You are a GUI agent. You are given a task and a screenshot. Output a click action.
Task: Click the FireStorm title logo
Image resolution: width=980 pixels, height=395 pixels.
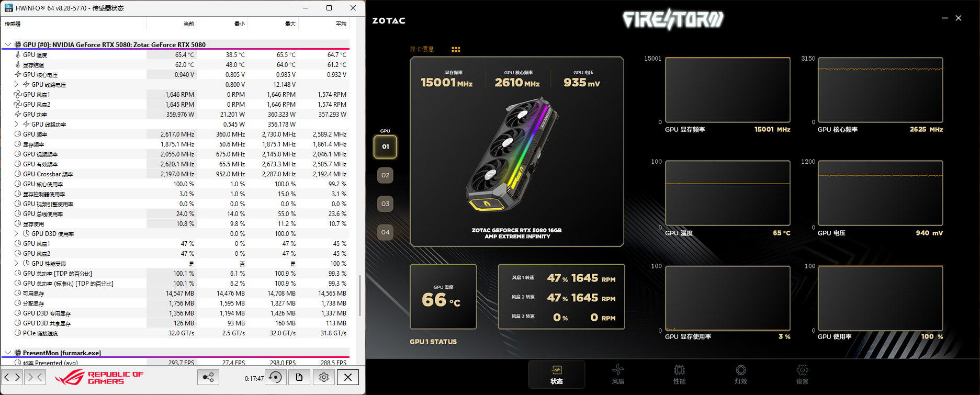(673, 19)
